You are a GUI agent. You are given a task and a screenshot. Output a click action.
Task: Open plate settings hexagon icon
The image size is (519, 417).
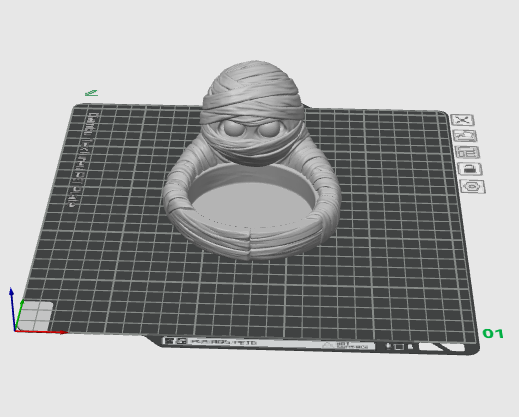tap(473, 186)
